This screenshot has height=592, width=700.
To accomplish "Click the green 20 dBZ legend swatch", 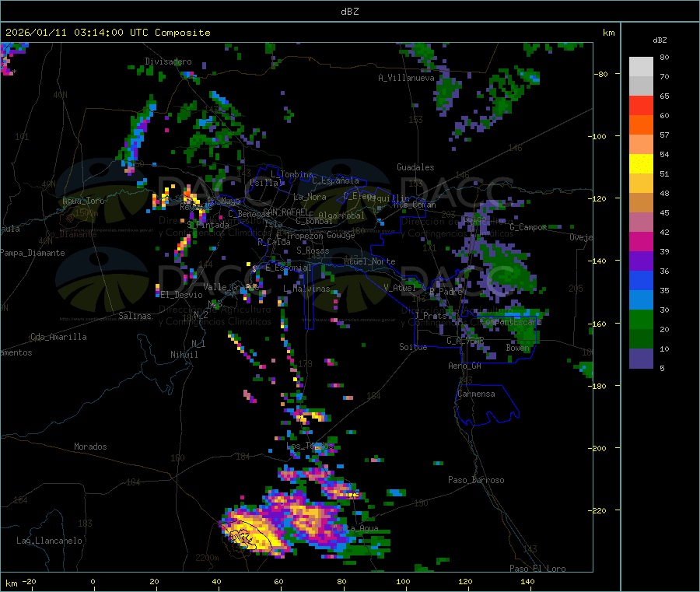I will (641, 319).
